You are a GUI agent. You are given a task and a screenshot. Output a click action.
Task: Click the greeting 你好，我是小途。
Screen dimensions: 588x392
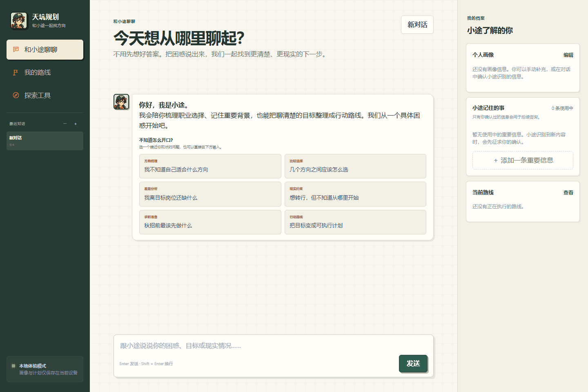[x=164, y=105]
